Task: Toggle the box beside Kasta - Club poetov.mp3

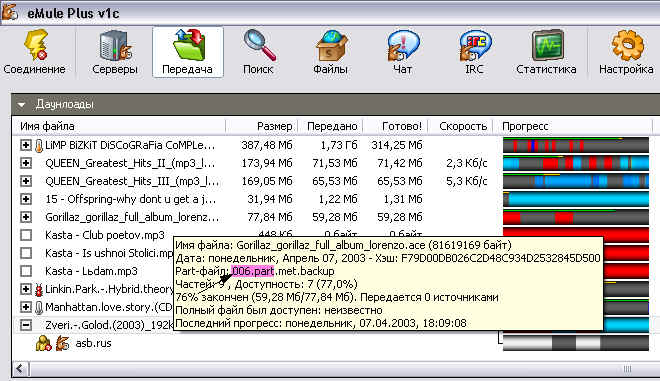Action: click(26, 235)
